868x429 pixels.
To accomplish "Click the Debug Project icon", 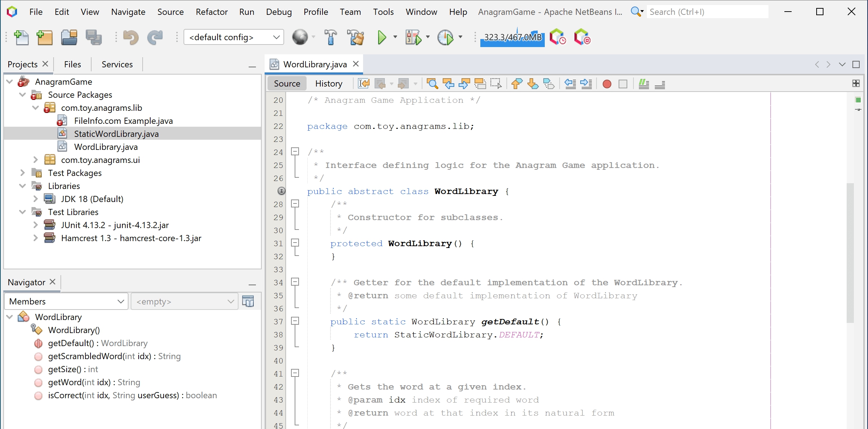I will click(413, 37).
